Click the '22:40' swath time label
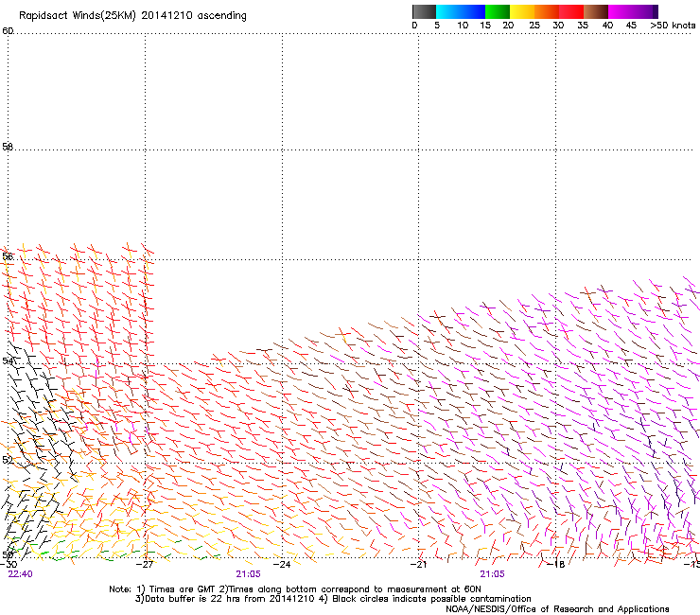The image size is (700, 615). point(20,574)
